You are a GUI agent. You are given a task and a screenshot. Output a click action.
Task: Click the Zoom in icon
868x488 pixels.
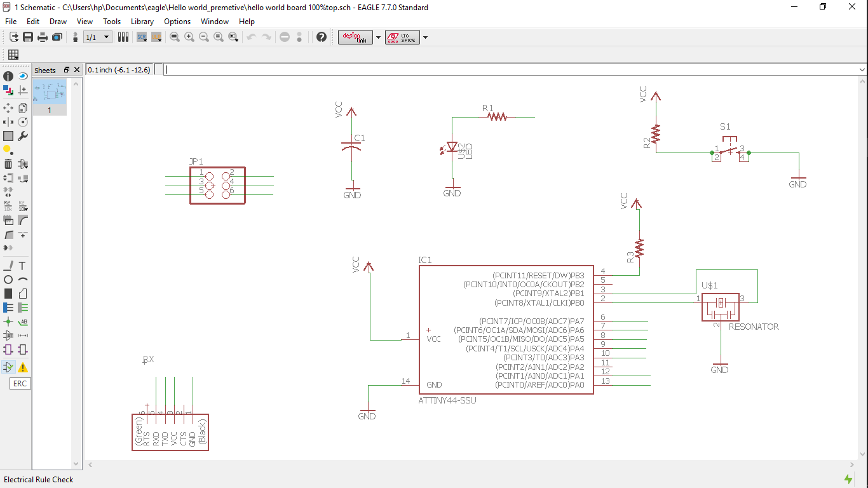189,37
